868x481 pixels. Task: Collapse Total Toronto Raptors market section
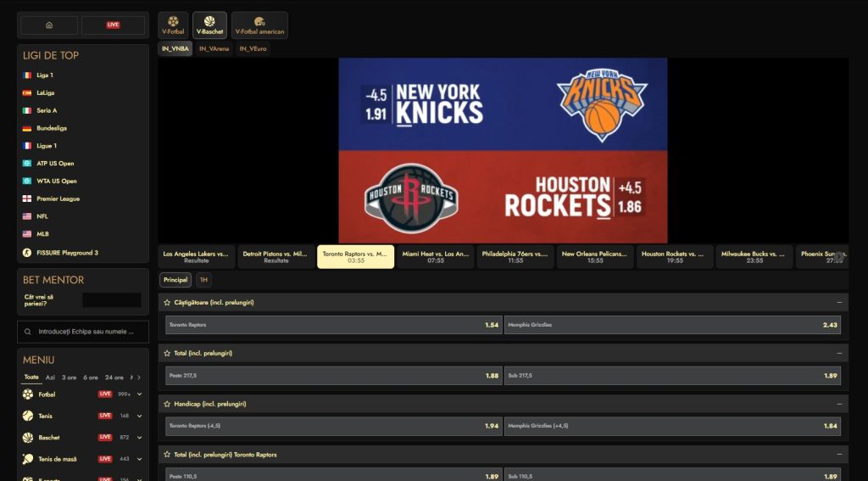(x=839, y=455)
